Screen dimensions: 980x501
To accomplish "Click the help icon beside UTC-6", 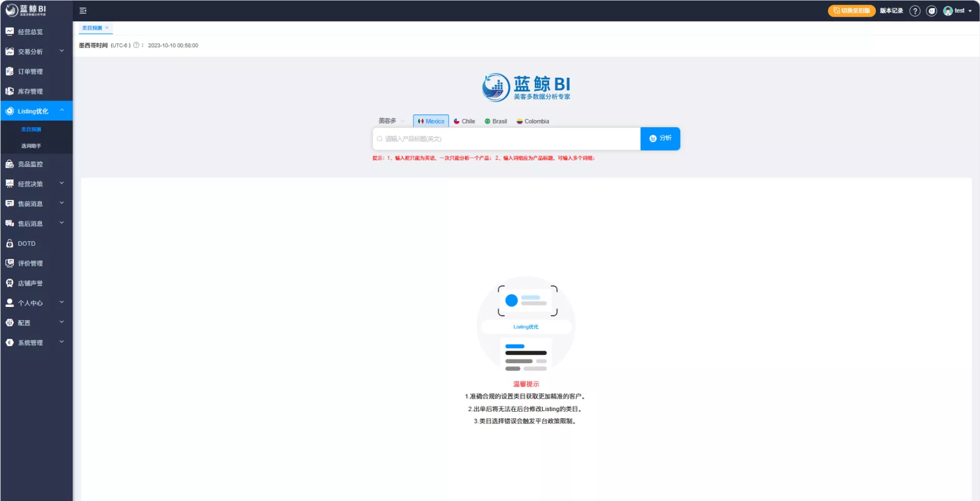I will coord(136,45).
